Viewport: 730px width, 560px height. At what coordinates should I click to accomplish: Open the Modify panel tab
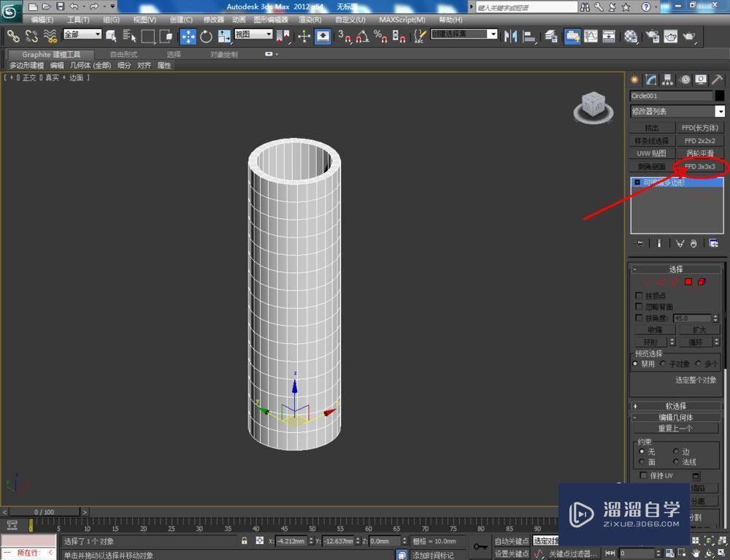[650, 80]
